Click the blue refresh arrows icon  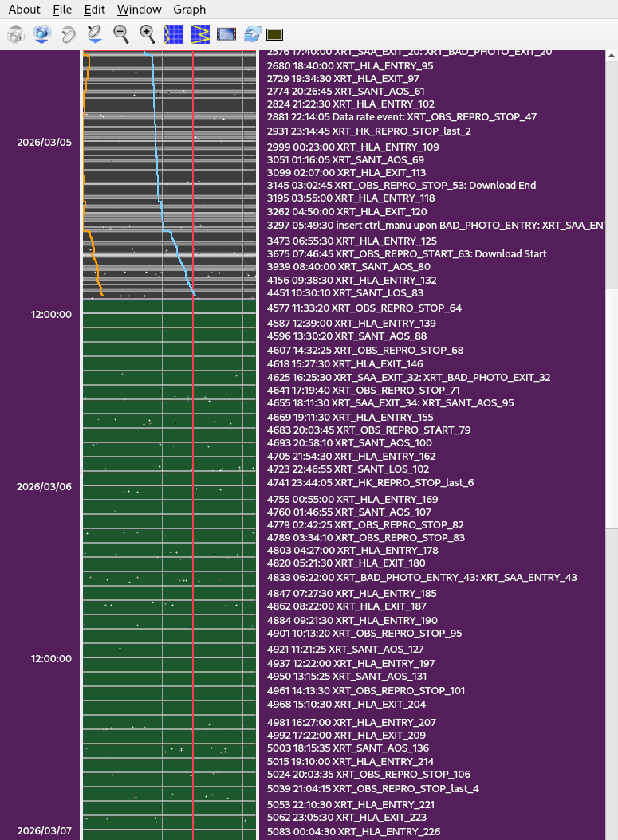pyautogui.click(x=253, y=34)
